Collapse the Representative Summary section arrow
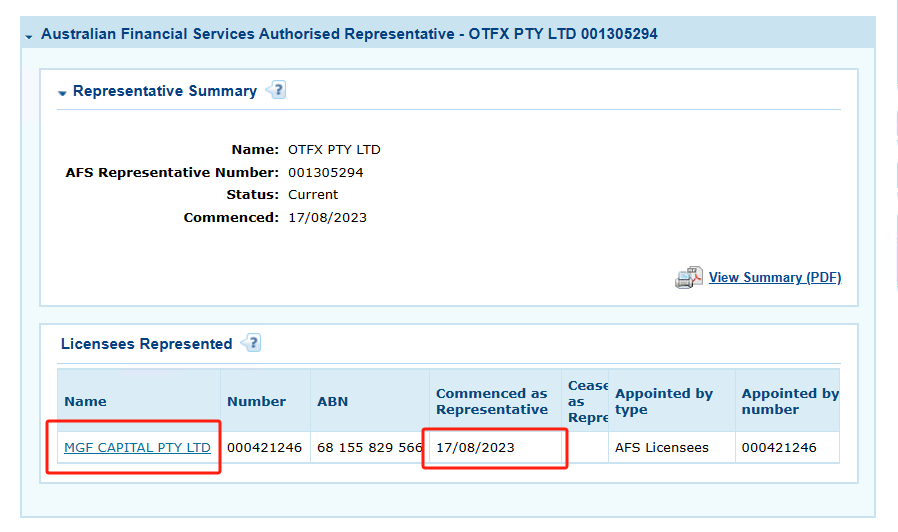 [63, 92]
